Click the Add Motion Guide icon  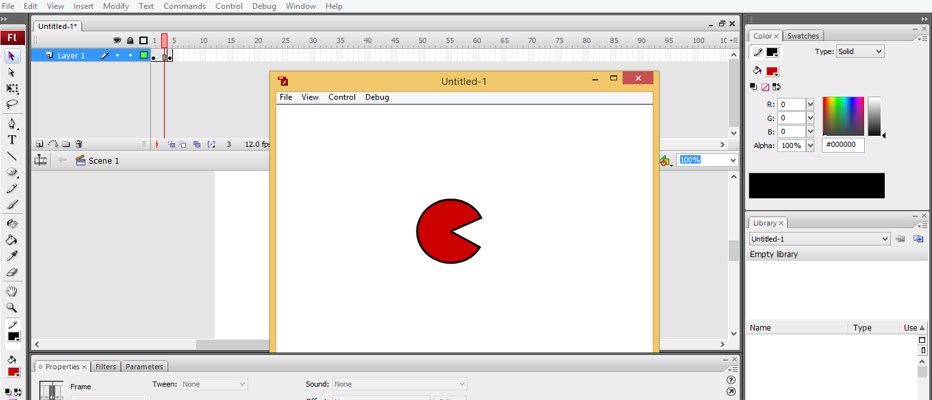52,144
